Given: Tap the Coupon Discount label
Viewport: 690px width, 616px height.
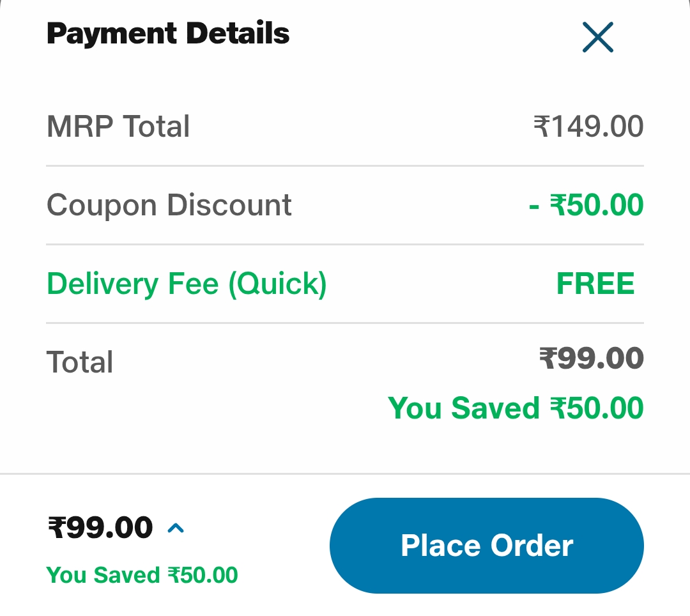Looking at the screenshot, I should pyautogui.click(x=169, y=205).
